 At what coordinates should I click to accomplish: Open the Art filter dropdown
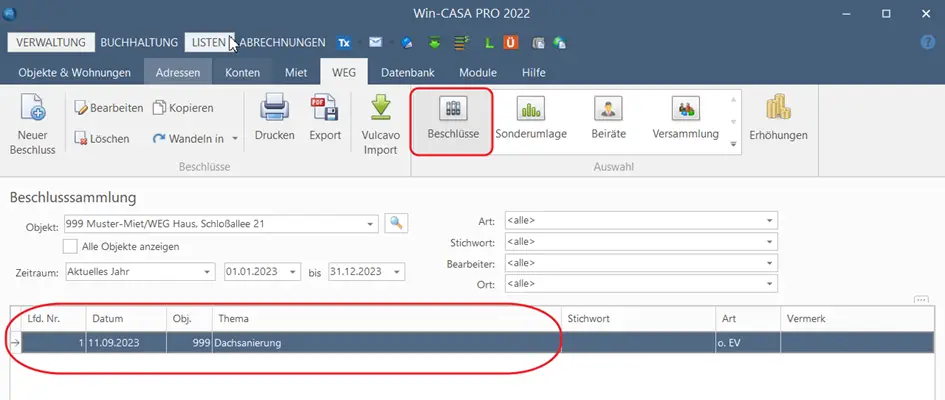click(769, 220)
